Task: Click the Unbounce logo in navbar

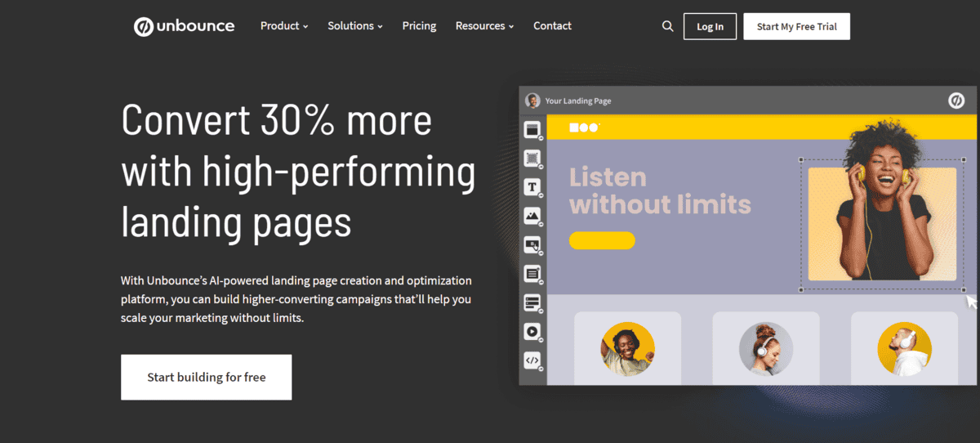Action: pyautogui.click(x=184, y=26)
